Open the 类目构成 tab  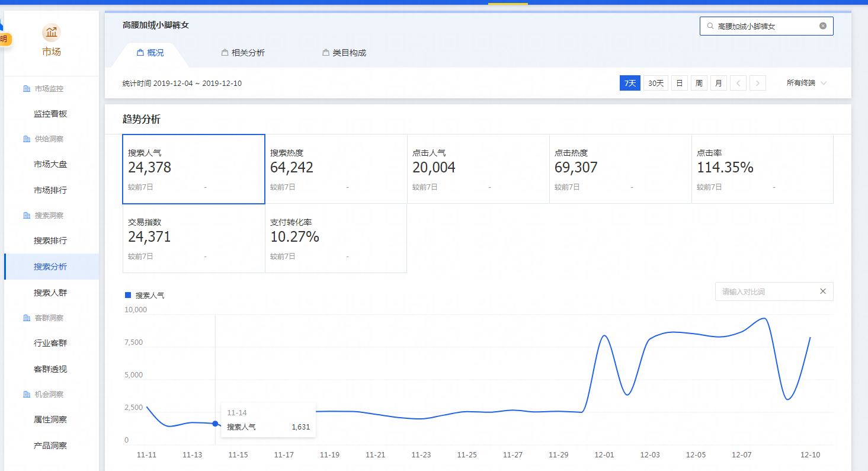tap(344, 53)
